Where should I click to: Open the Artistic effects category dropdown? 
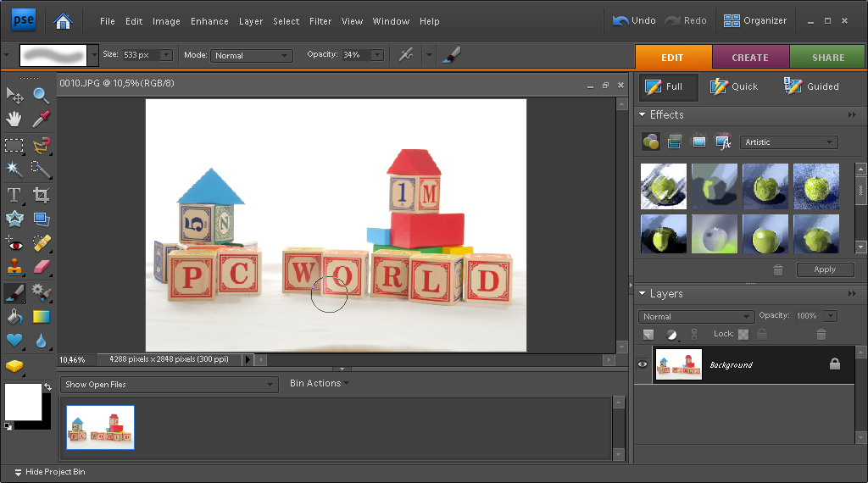pos(788,142)
